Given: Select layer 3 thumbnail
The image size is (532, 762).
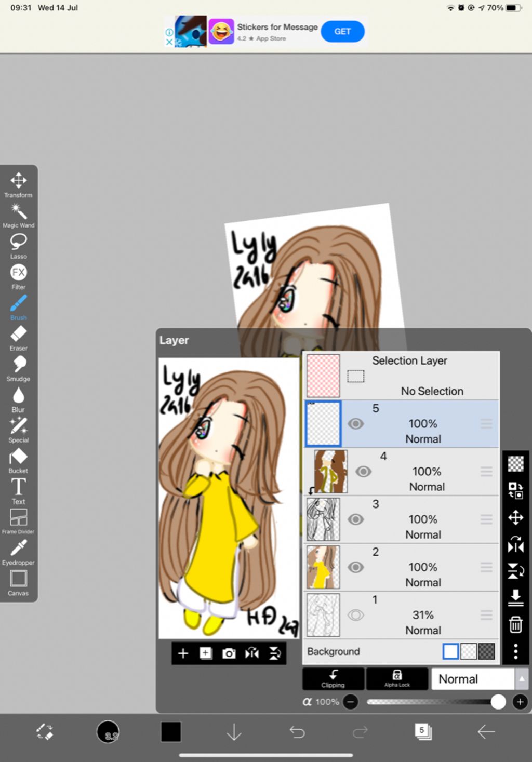Looking at the screenshot, I should pyautogui.click(x=323, y=519).
